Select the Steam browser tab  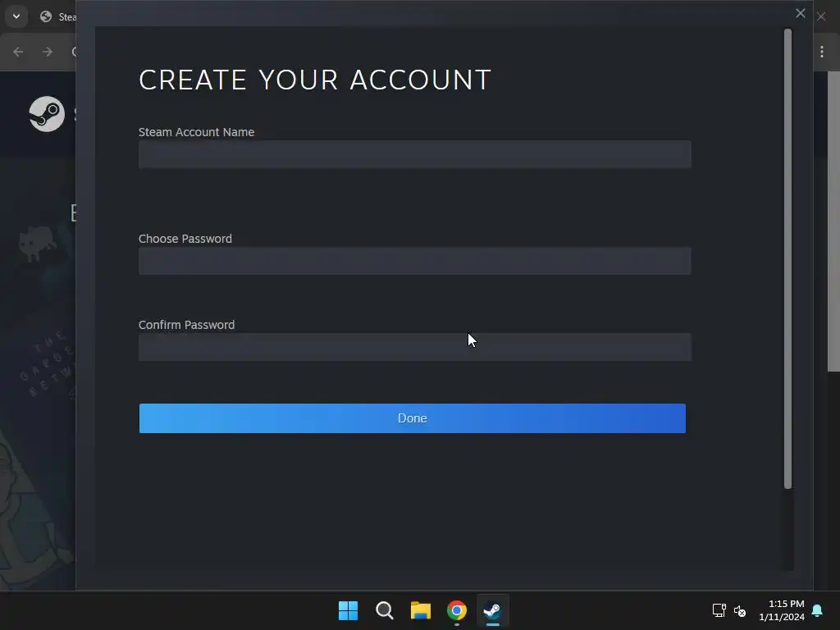coord(58,16)
